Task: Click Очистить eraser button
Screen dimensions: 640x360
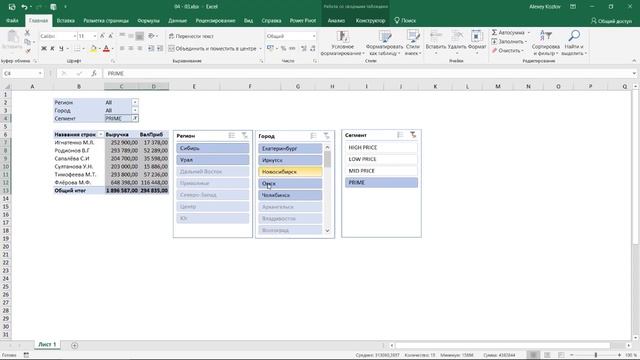Action: (x=507, y=51)
